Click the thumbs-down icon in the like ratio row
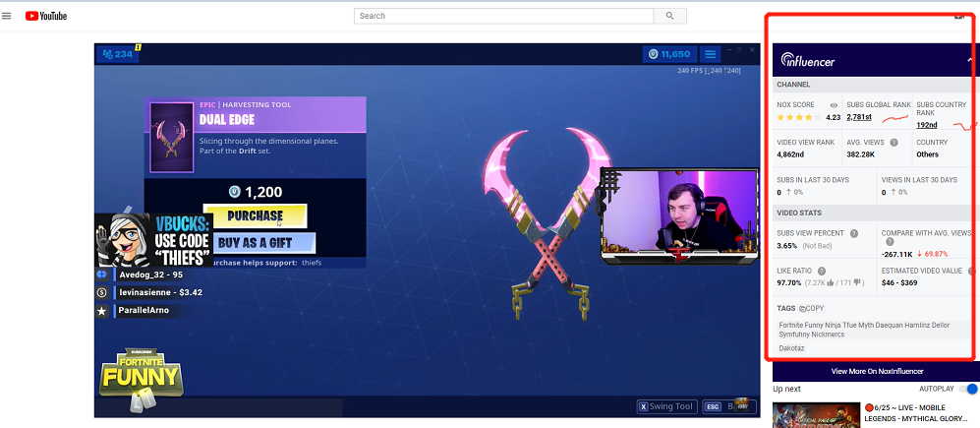Image resolution: width=980 pixels, height=428 pixels. [x=857, y=282]
